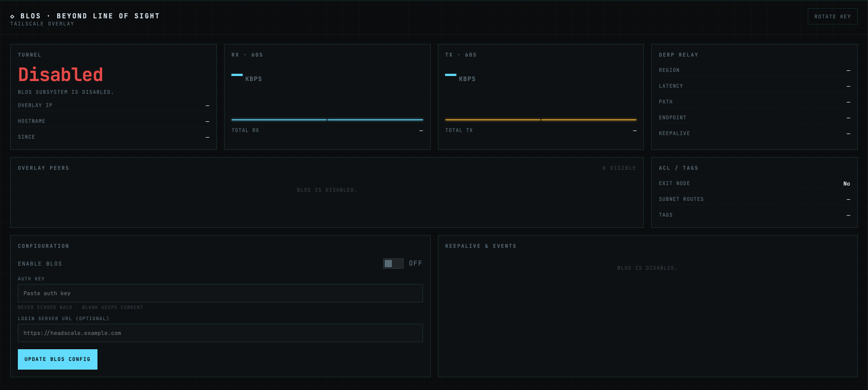Toggle the Enable BLOS switch
The width and height of the screenshot is (868, 390).
[x=393, y=264]
